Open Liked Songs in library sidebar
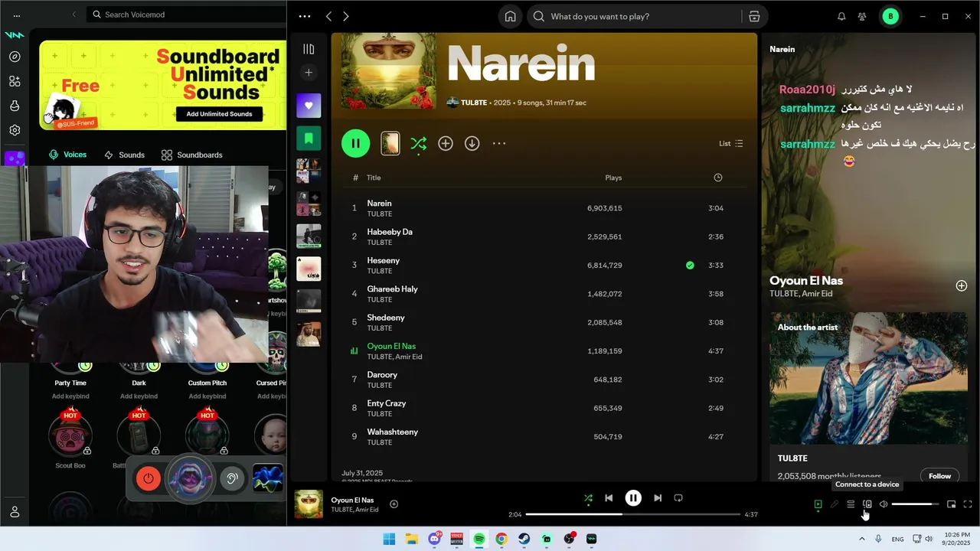 tap(309, 106)
